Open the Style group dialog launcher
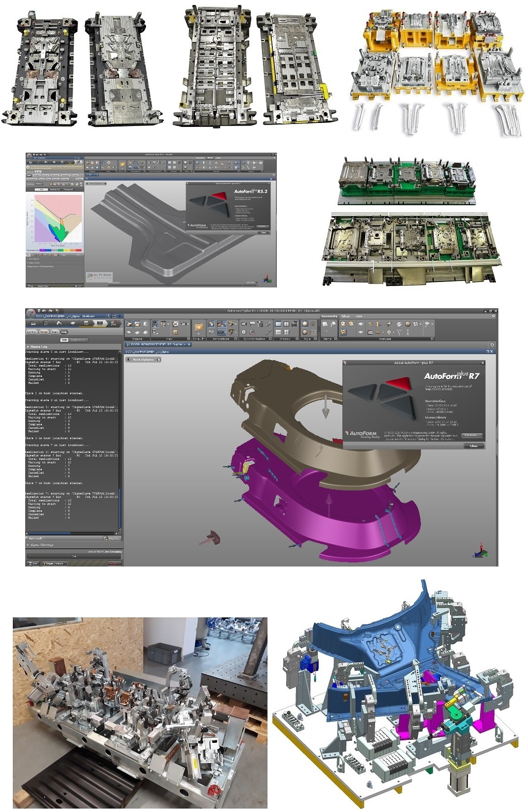The height and width of the screenshot is (812, 528). point(315,338)
